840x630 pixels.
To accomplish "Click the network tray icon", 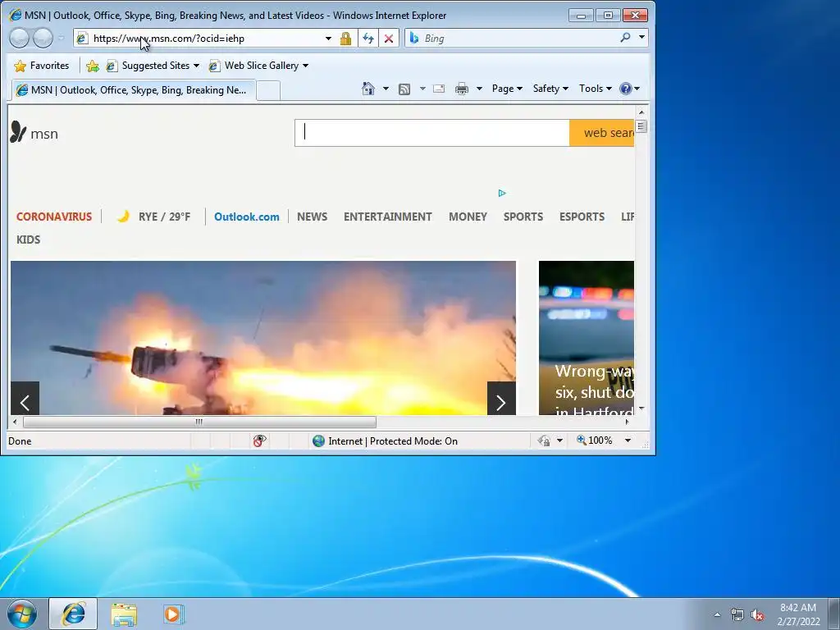I will tap(737, 615).
